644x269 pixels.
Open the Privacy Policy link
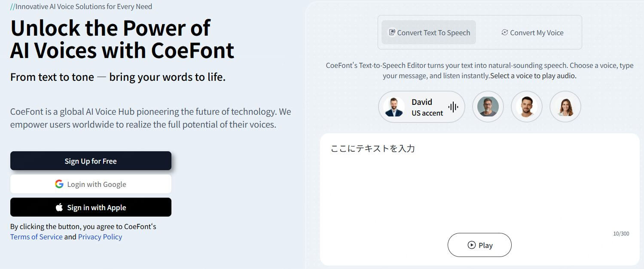(100, 237)
